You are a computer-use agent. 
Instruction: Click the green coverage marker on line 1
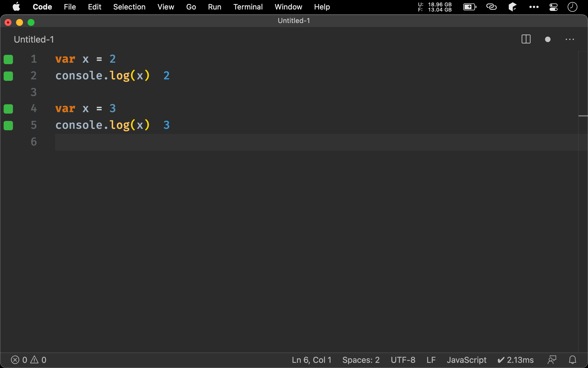8,59
